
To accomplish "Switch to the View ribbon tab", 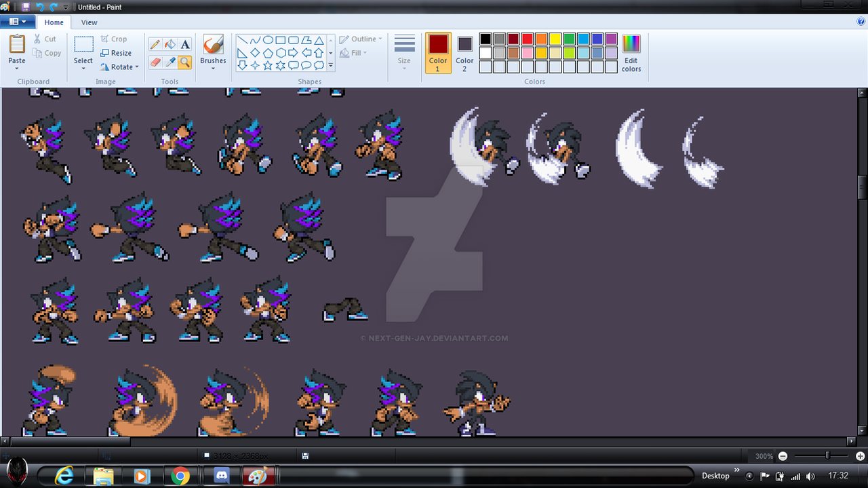I will click(x=90, y=22).
